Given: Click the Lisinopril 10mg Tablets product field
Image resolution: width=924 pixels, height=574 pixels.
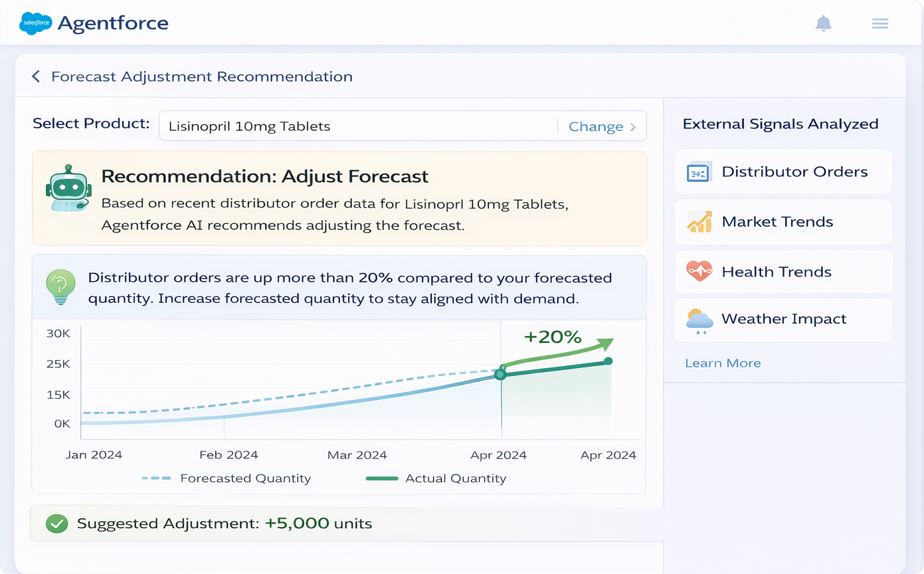Looking at the screenshot, I should click(x=403, y=126).
